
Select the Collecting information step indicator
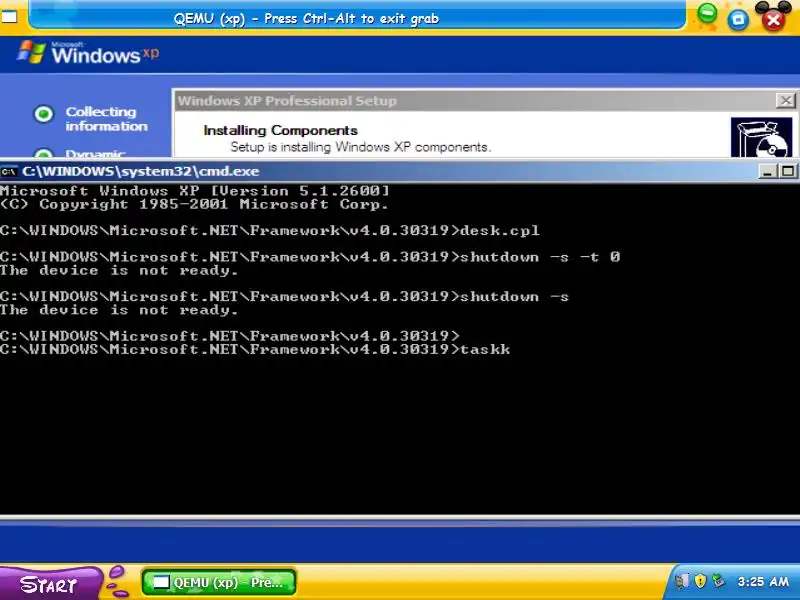tap(44, 114)
